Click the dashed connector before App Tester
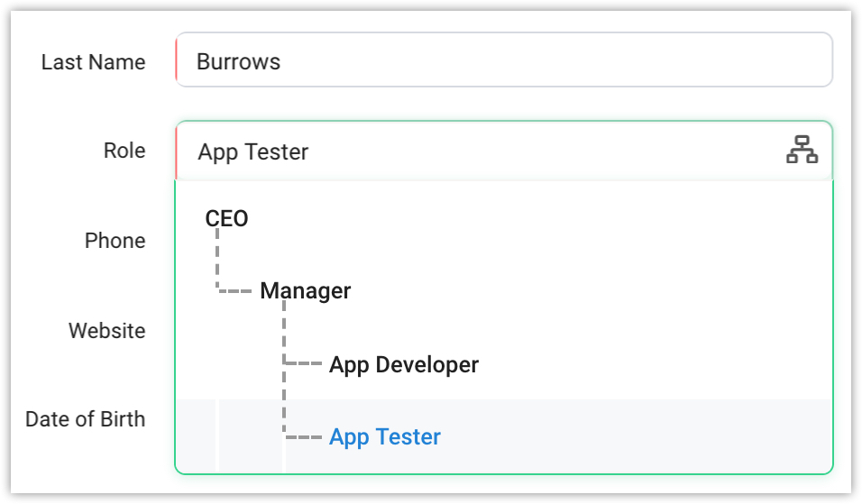 pyautogui.click(x=304, y=437)
